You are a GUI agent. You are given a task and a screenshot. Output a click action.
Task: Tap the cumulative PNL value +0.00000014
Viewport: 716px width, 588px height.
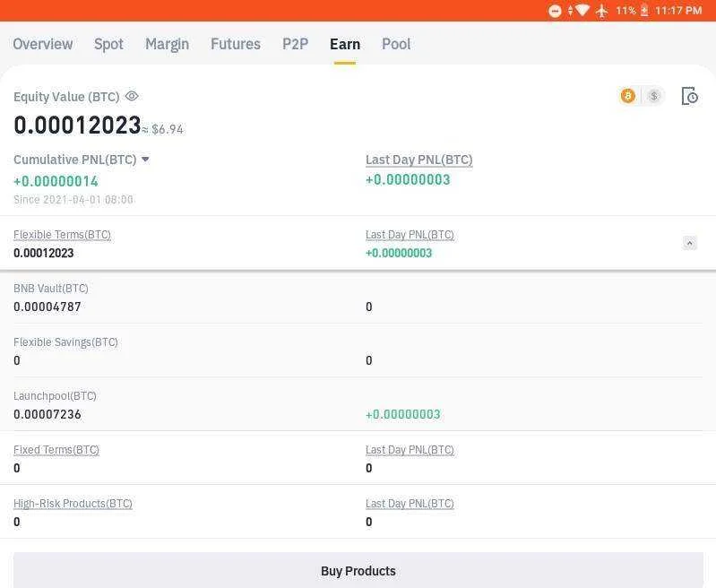tap(56, 181)
